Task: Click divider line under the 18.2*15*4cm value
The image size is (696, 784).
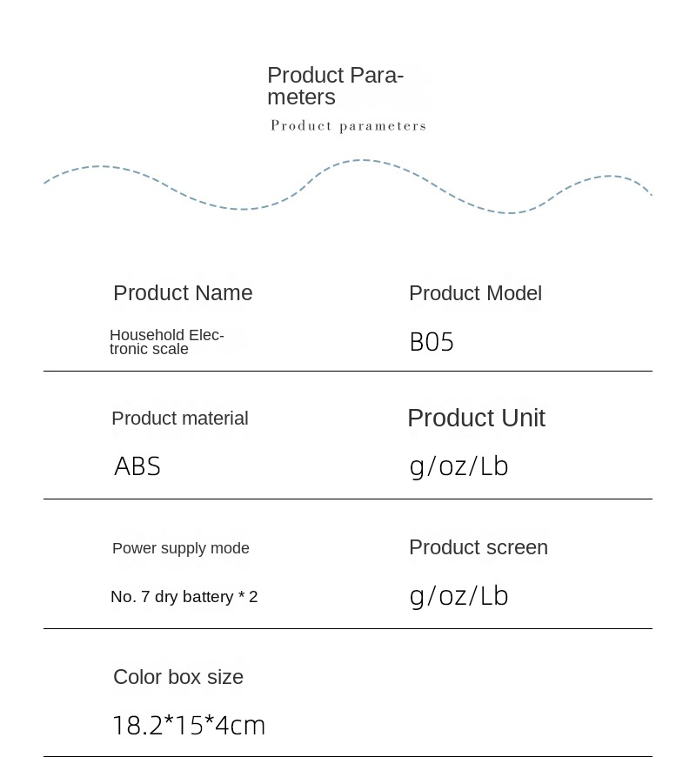Action: 348,757
